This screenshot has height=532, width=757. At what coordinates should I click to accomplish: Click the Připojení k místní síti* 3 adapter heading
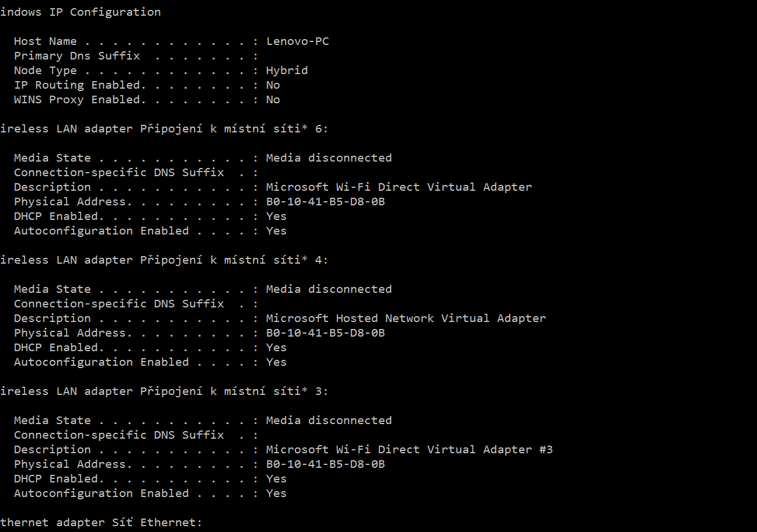(165, 391)
